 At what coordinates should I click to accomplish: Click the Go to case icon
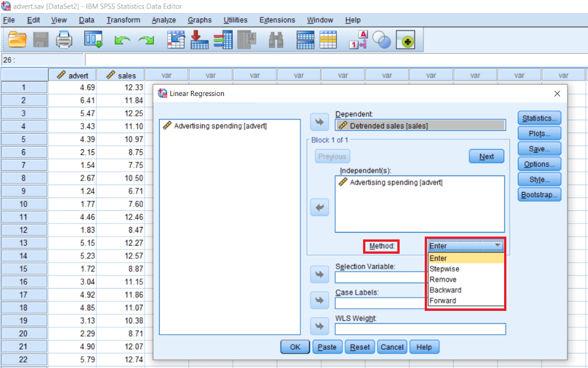point(176,39)
